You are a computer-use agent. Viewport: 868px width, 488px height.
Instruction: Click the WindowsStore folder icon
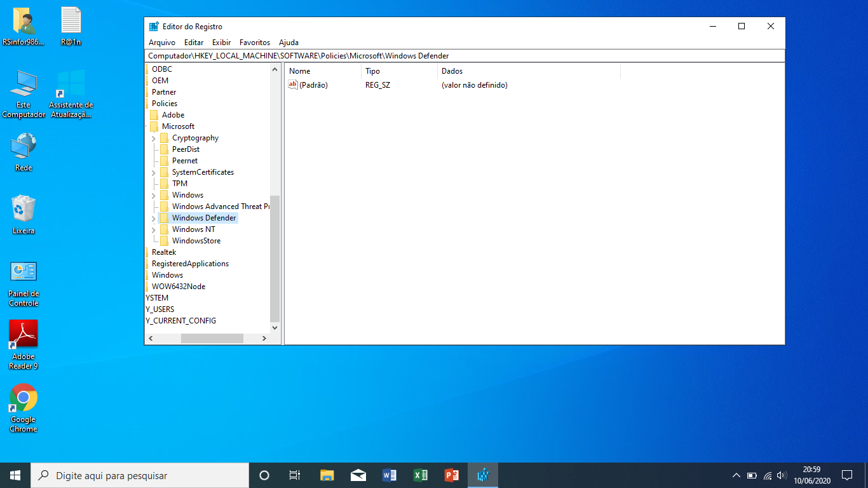(164, 241)
